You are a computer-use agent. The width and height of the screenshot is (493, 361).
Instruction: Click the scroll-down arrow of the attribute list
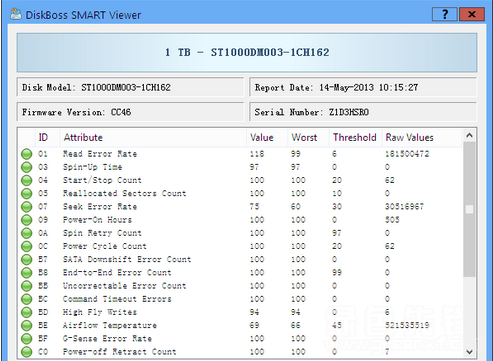469,351
